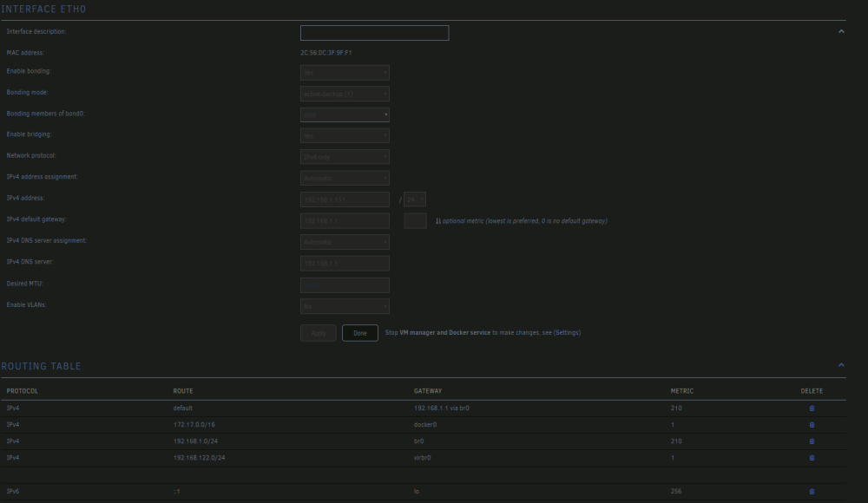Click the '192.168.122.0/24' route cell

(x=200, y=458)
